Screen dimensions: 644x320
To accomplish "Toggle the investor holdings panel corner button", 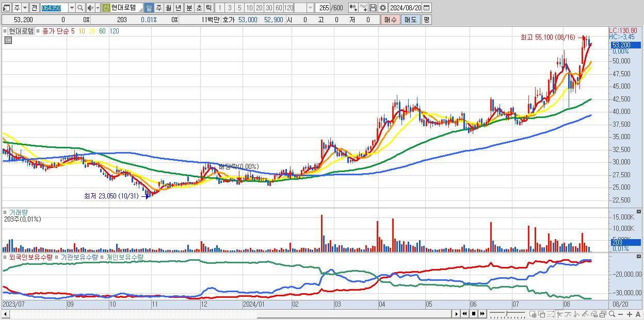I will click(x=640, y=256).
